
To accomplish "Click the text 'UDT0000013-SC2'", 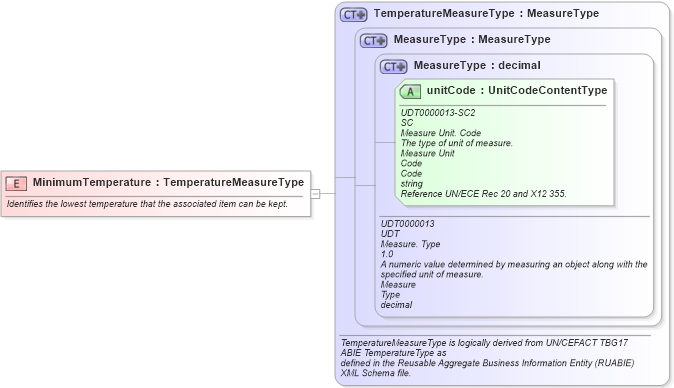I will coord(438,113).
